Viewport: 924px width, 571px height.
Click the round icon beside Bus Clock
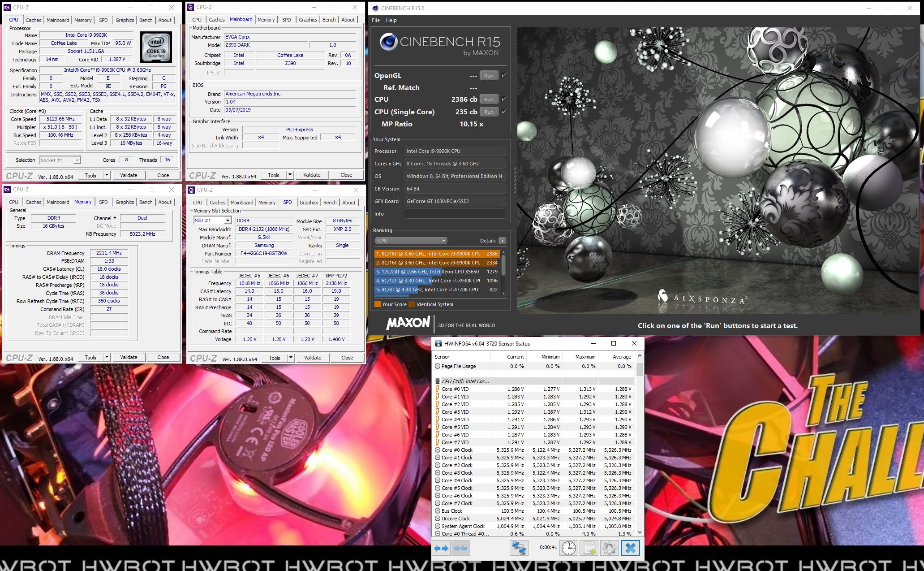click(x=438, y=511)
